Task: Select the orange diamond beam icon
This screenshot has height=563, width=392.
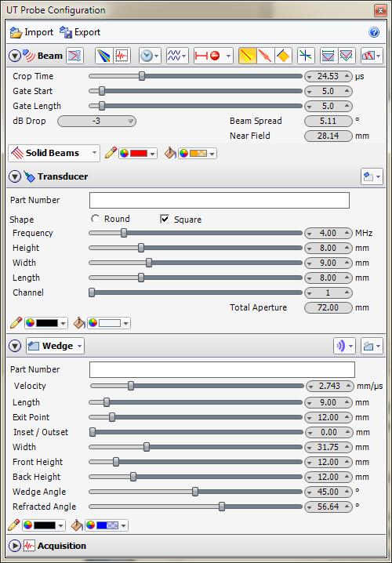Action: click(x=283, y=56)
